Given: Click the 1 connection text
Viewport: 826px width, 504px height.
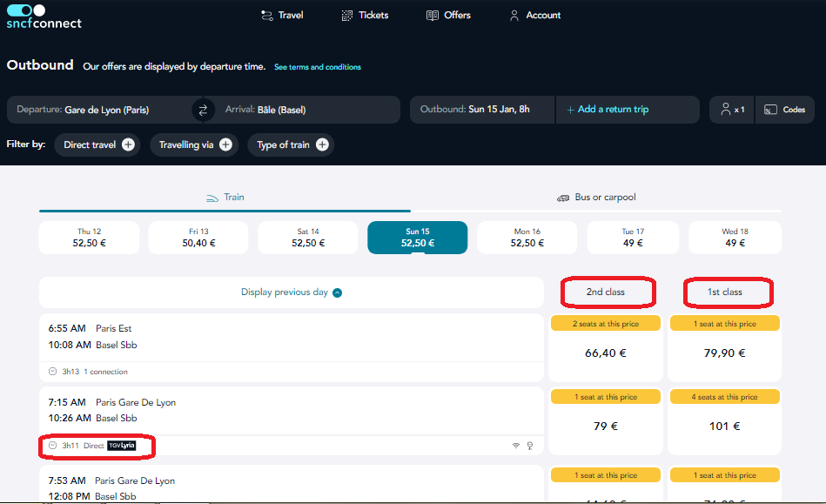Looking at the screenshot, I should (106, 372).
